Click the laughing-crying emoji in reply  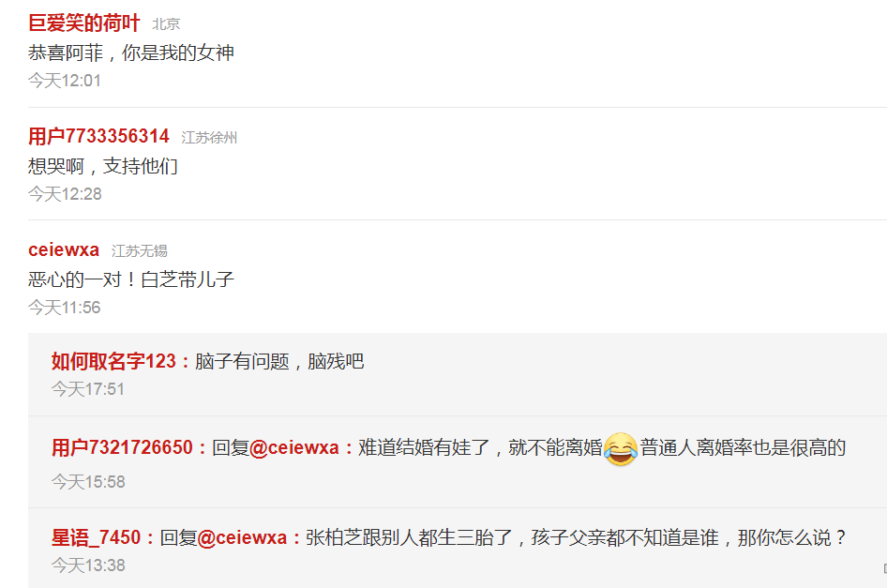coord(621,449)
